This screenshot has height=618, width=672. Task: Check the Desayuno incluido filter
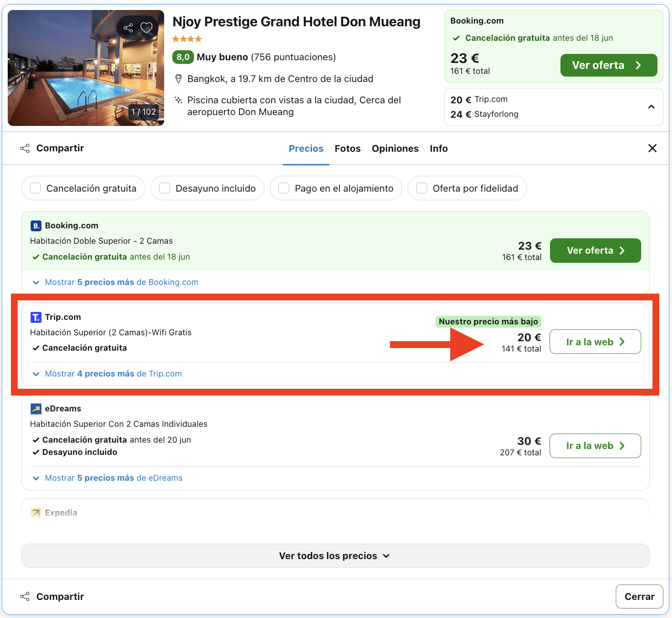pyautogui.click(x=165, y=188)
